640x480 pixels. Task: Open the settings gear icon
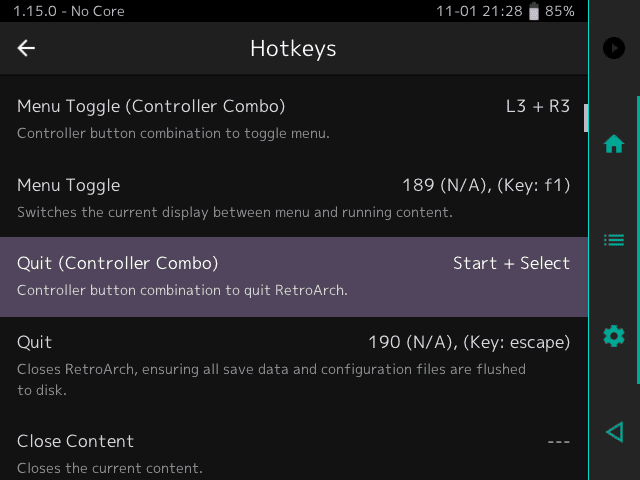[614, 336]
